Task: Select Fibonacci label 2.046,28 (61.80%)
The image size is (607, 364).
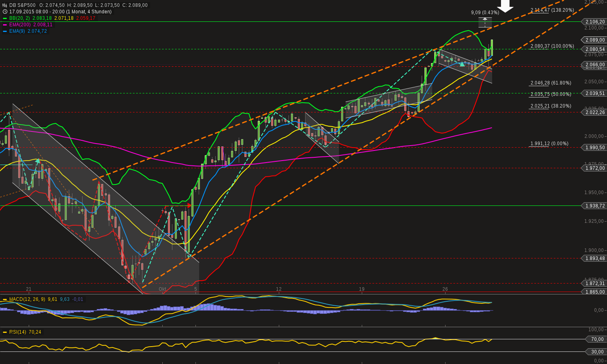Action: 551,83
